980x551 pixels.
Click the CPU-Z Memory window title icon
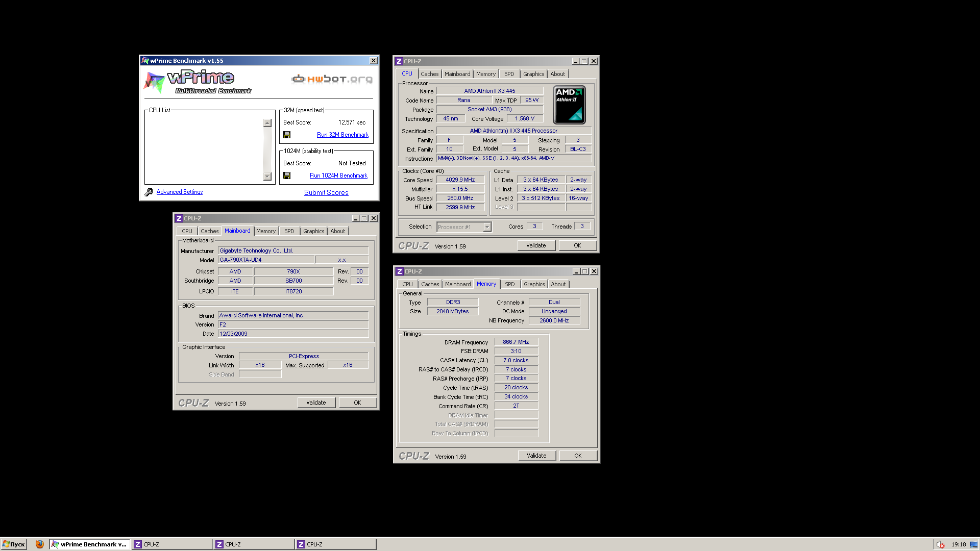coord(400,271)
